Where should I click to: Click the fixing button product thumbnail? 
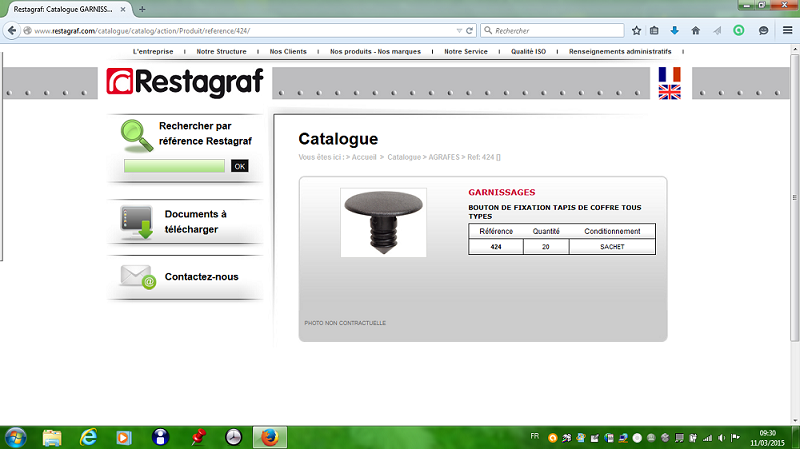pos(383,222)
